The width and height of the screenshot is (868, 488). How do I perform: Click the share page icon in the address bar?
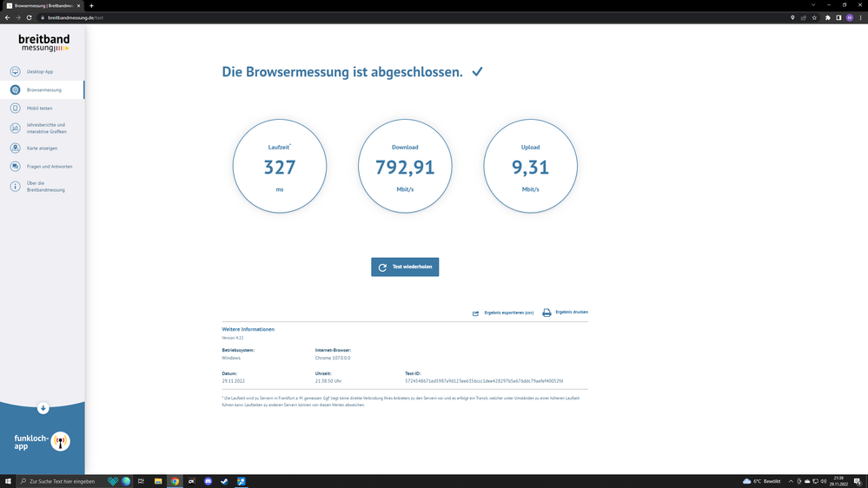[803, 17]
